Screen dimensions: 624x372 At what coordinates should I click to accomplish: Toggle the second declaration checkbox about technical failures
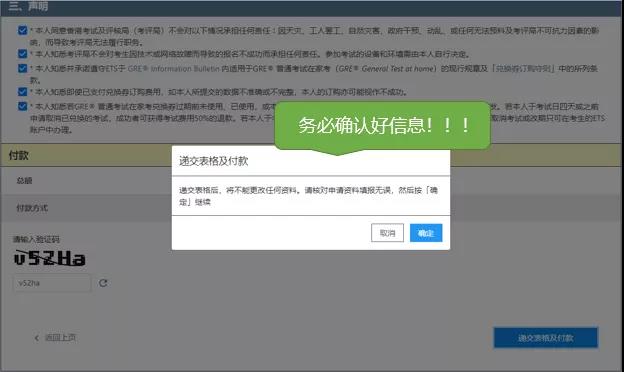click(23, 54)
